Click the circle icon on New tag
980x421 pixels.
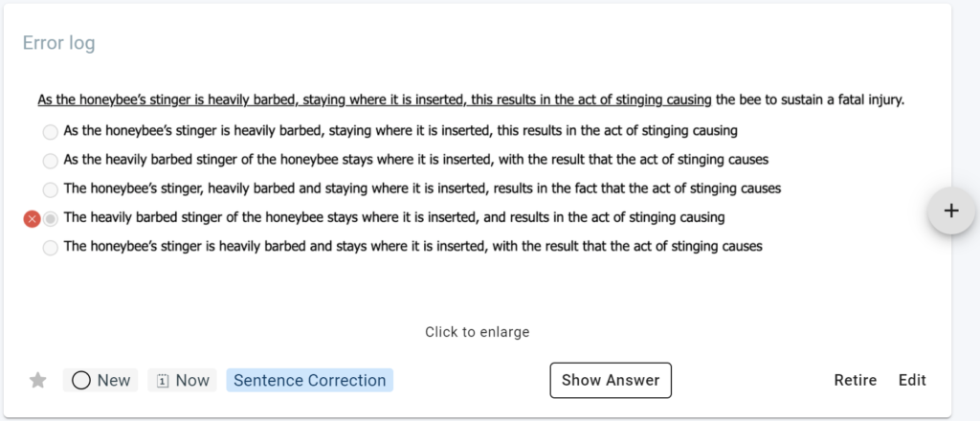(81, 381)
